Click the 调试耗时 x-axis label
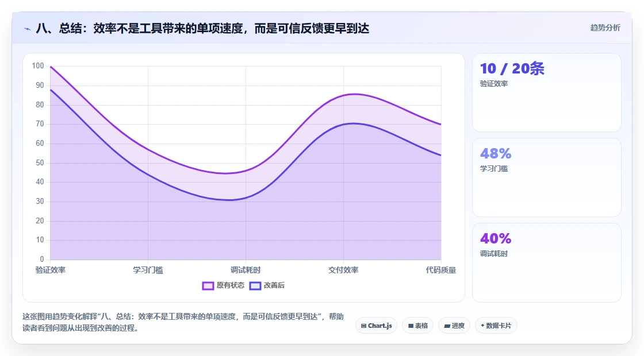The height and width of the screenshot is (356, 644). [x=246, y=270]
